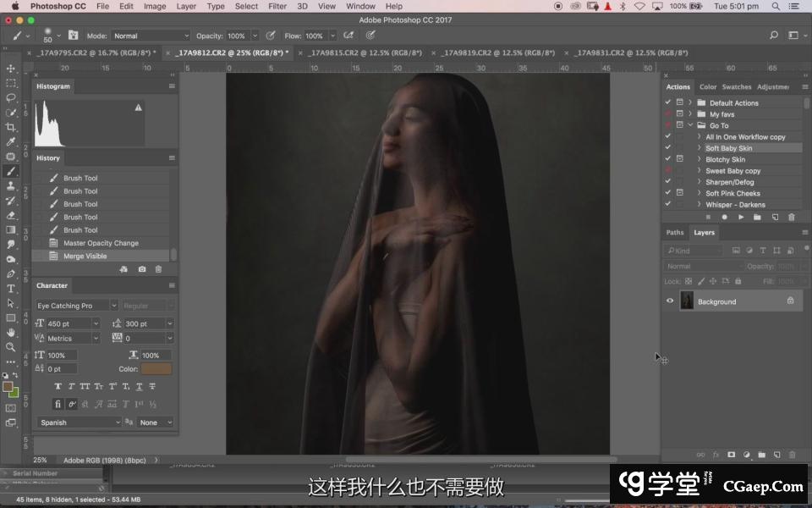Open the brush Mode dropdown
Screen dimensions: 812x508
click(151, 36)
